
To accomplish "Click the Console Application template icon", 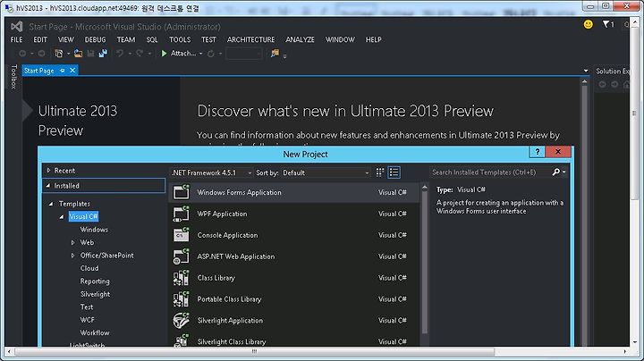I will (x=181, y=235).
